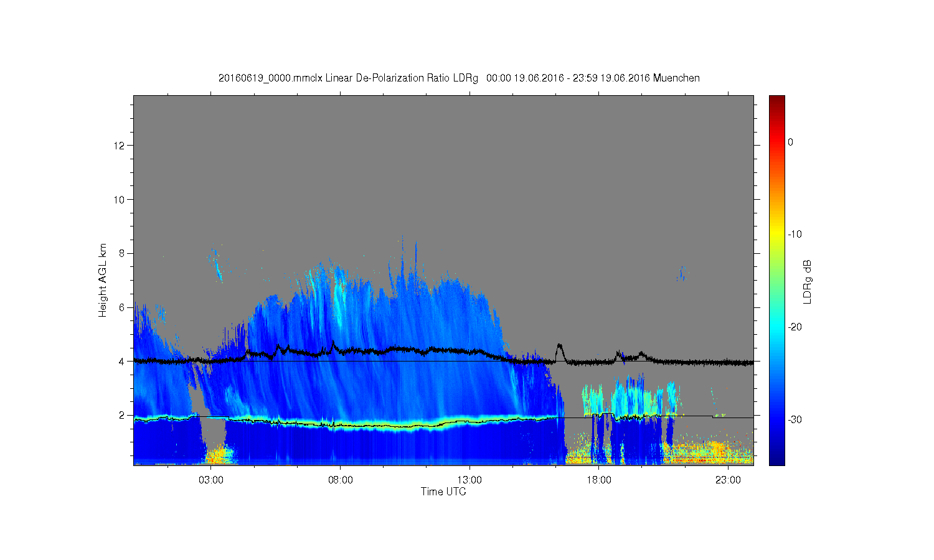Click the height axis tick label 12

pos(120,146)
